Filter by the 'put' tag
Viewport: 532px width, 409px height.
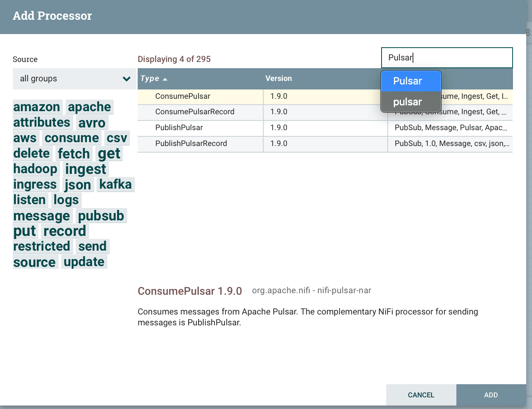click(25, 231)
